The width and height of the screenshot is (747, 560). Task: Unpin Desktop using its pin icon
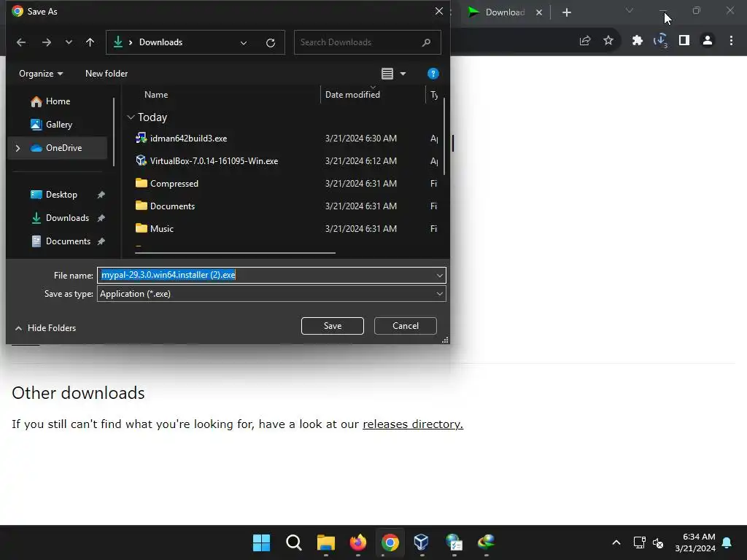click(x=101, y=195)
